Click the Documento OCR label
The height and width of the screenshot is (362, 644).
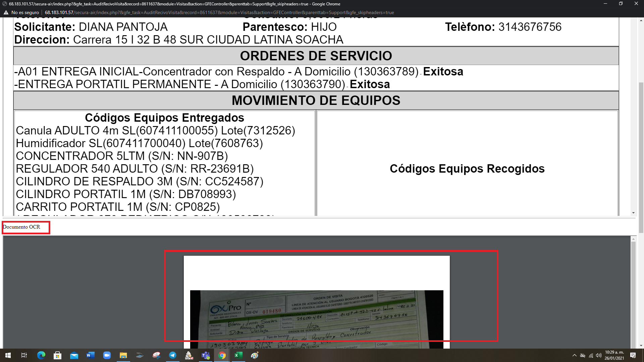(21, 227)
